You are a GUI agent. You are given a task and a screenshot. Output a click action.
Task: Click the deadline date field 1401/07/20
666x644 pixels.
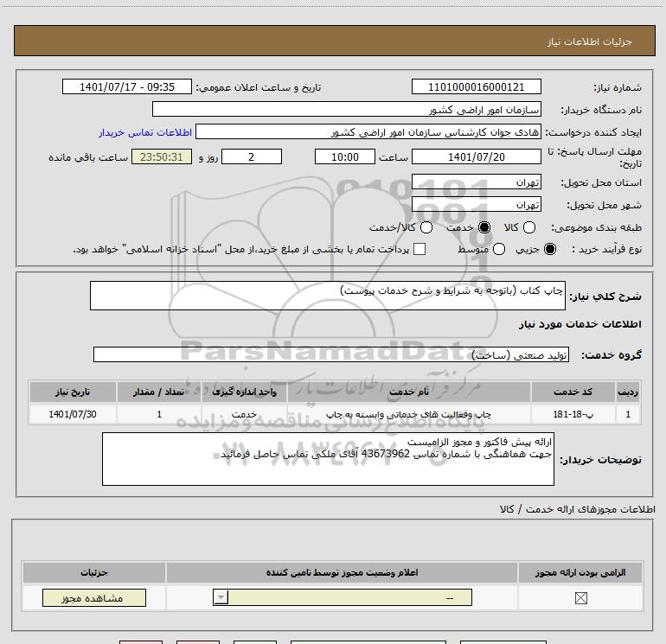click(x=476, y=156)
